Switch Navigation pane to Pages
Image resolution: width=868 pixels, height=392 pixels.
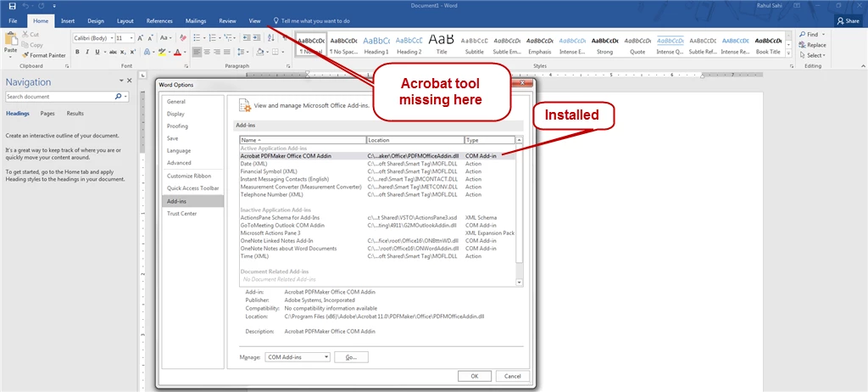tap(47, 113)
